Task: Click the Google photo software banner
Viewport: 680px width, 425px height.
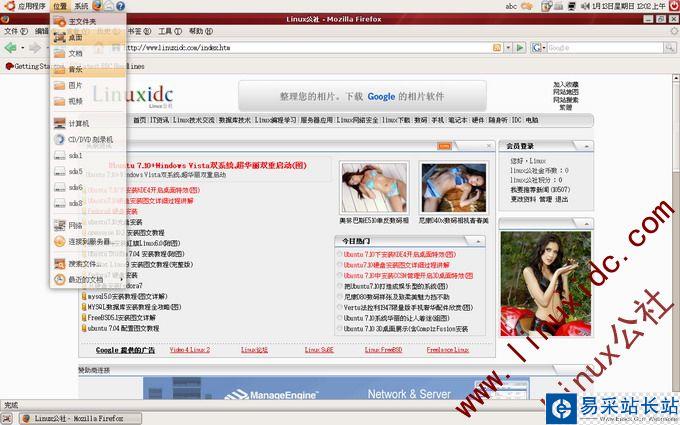Action: [362, 96]
